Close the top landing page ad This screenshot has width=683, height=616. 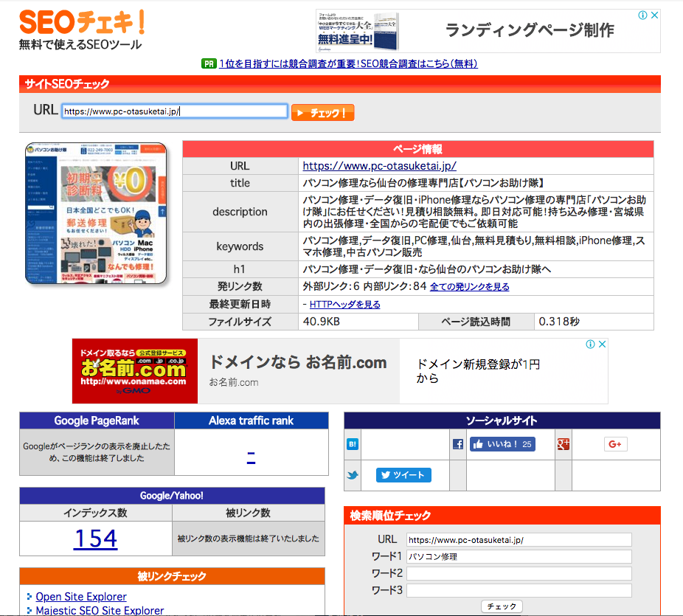tap(654, 15)
